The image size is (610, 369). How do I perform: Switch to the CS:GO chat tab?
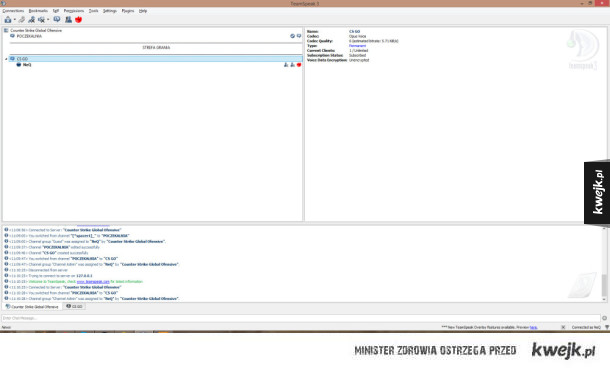[x=74, y=306]
